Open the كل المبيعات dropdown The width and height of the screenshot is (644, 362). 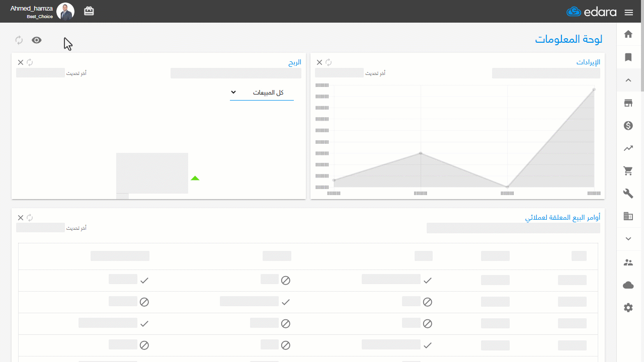click(x=262, y=93)
